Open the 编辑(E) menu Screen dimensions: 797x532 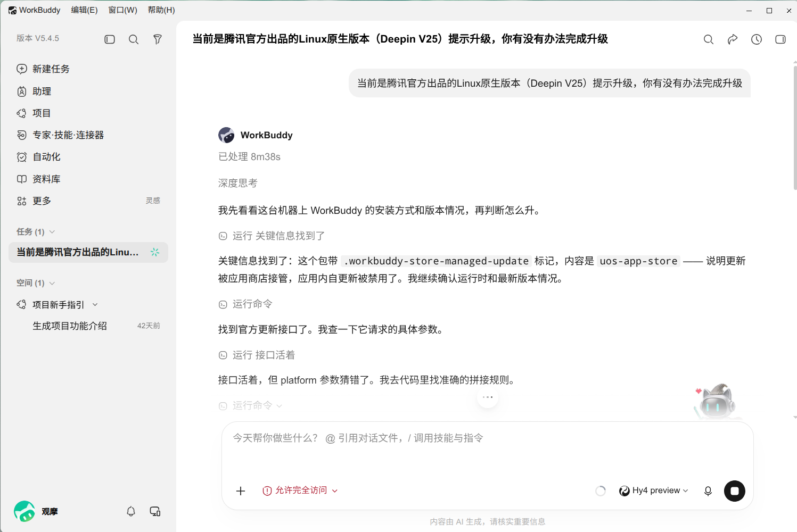[84, 10]
